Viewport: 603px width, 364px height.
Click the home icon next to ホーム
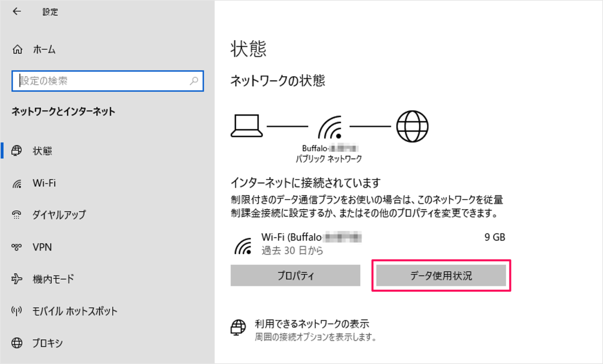(17, 49)
